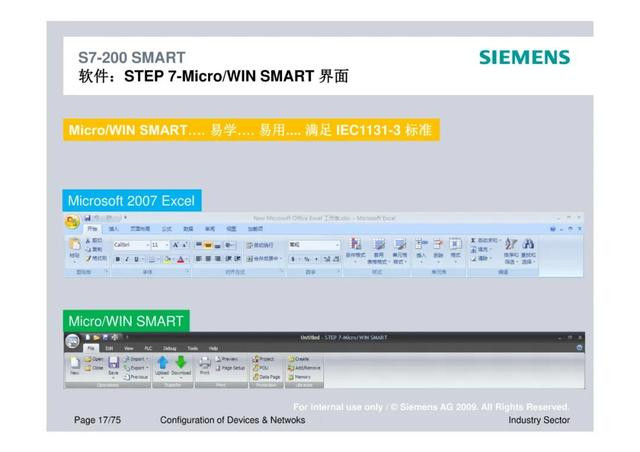Click the Excel Paste clipboard icon

click(x=74, y=245)
